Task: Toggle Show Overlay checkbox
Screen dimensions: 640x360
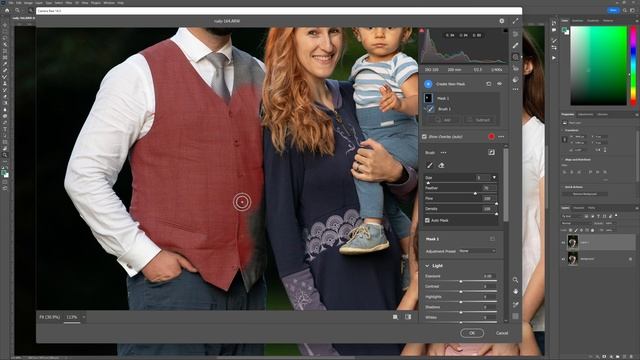Action: [424, 137]
